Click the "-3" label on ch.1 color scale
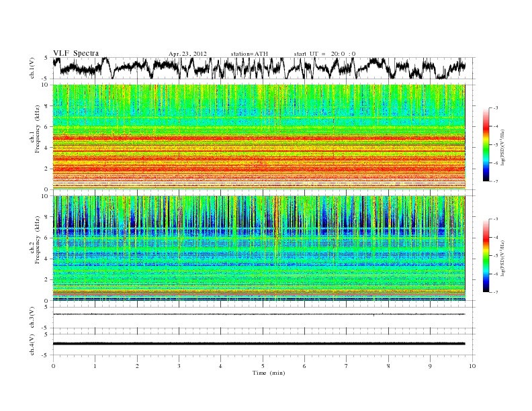Viewport: 532px width, 411px height. [x=495, y=108]
